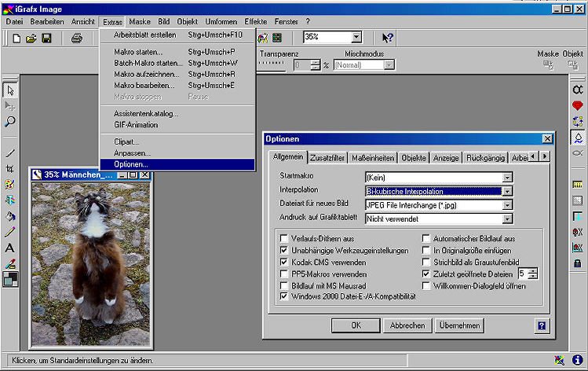Enable the Verlaufs-Dithern aus checkbox
The height and width of the screenshot is (371, 588).
click(x=284, y=238)
